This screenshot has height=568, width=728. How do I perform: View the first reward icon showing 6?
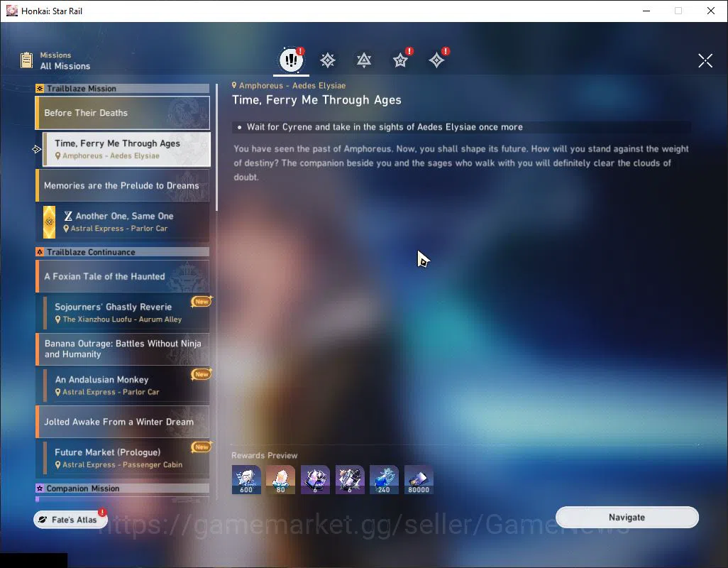coord(315,479)
